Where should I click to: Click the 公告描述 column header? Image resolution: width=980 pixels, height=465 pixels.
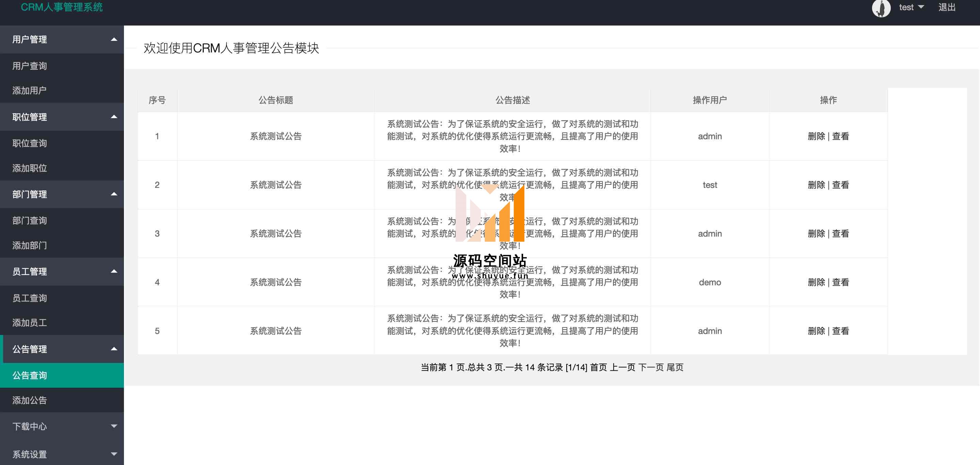click(512, 100)
